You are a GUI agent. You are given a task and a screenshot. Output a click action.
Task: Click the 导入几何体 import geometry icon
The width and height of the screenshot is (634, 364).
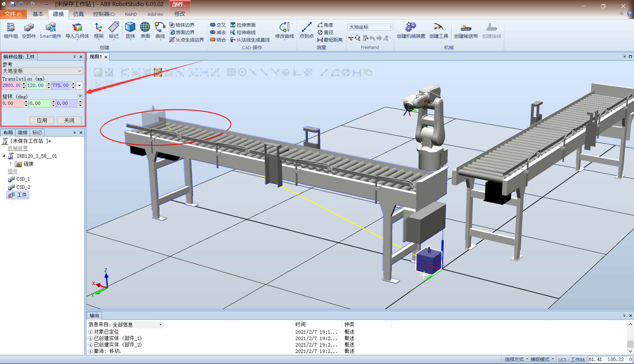[x=77, y=28]
